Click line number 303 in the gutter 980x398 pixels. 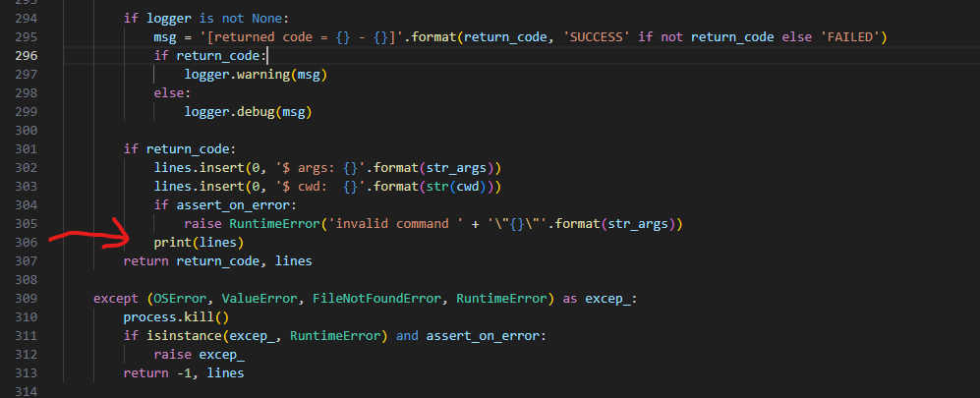(x=27, y=186)
